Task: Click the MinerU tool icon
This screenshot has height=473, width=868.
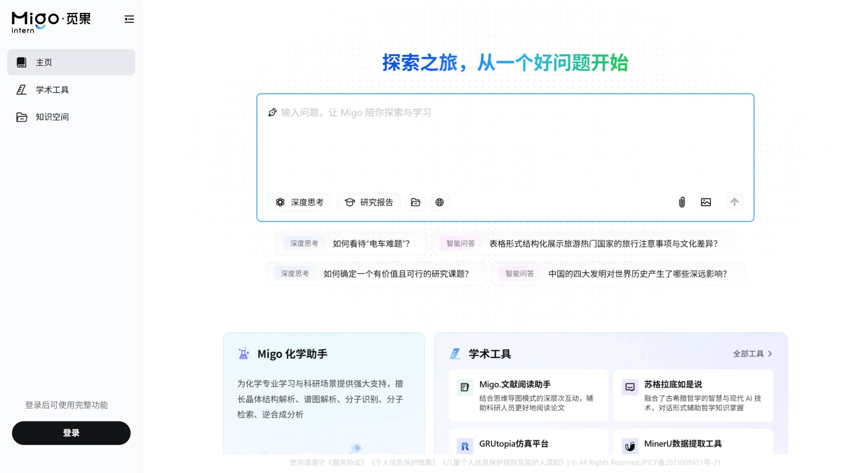Action: click(x=630, y=446)
